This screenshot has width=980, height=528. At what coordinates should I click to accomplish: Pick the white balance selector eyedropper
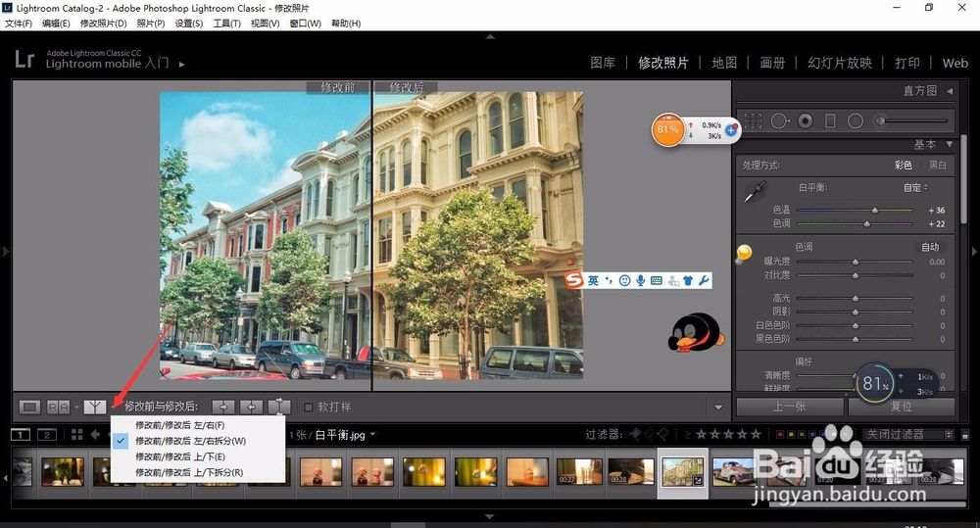[x=755, y=192]
